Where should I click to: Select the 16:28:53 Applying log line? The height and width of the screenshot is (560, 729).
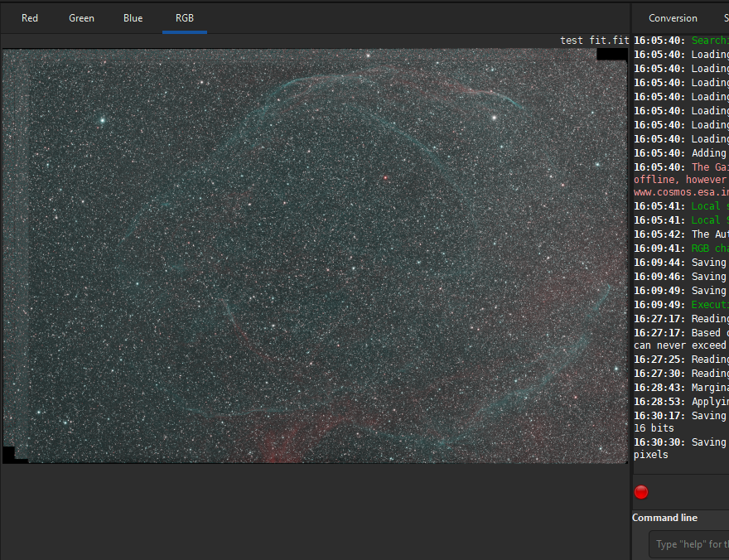(x=681, y=402)
